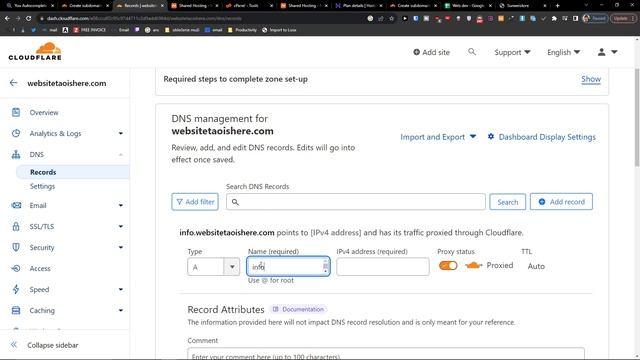Open the English language dropdown
Image resolution: width=640 pixels, height=360 pixels.
pyautogui.click(x=564, y=52)
